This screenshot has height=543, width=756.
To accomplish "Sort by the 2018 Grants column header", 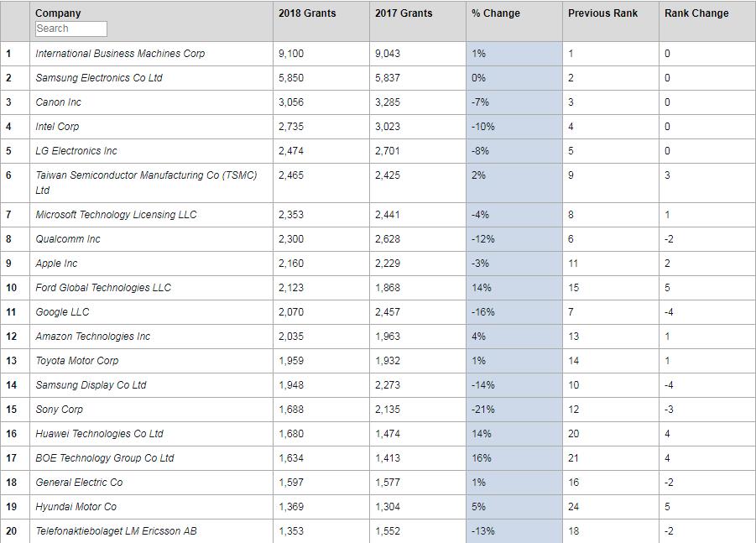I will (307, 13).
